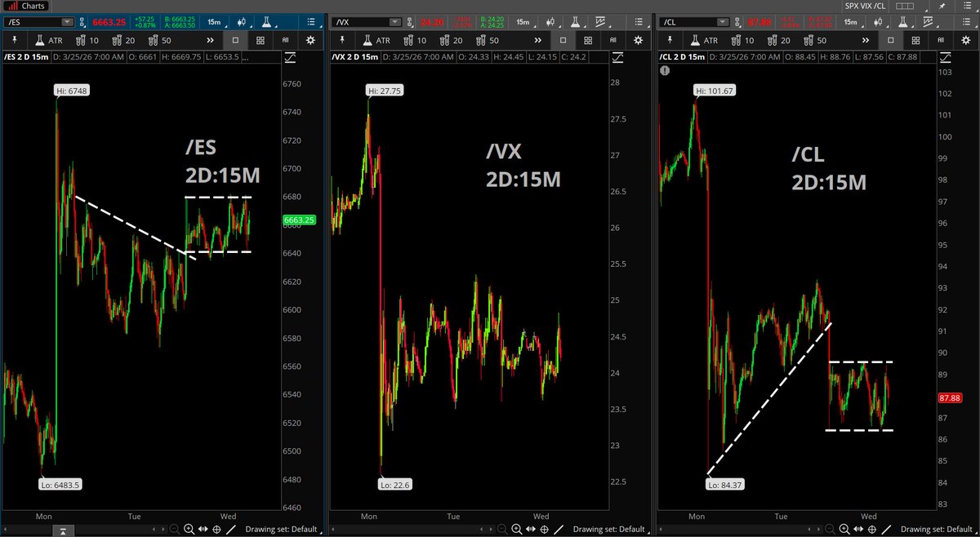Open the Charts tab
The image size is (980, 537).
coord(27,6)
